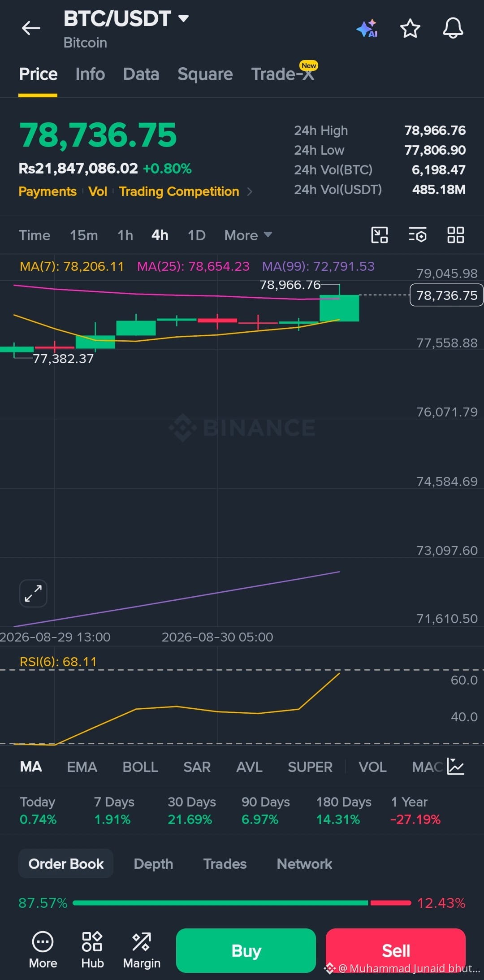The image size is (484, 980).
Task: Tap the 180 Days 14.31% performance
Action: 344,811
